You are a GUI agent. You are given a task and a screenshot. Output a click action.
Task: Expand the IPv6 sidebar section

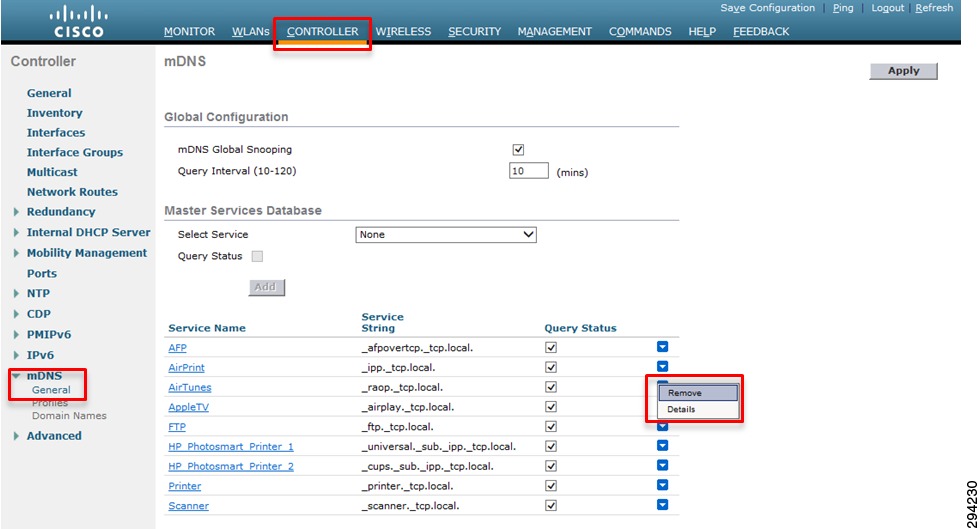click(16, 356)
